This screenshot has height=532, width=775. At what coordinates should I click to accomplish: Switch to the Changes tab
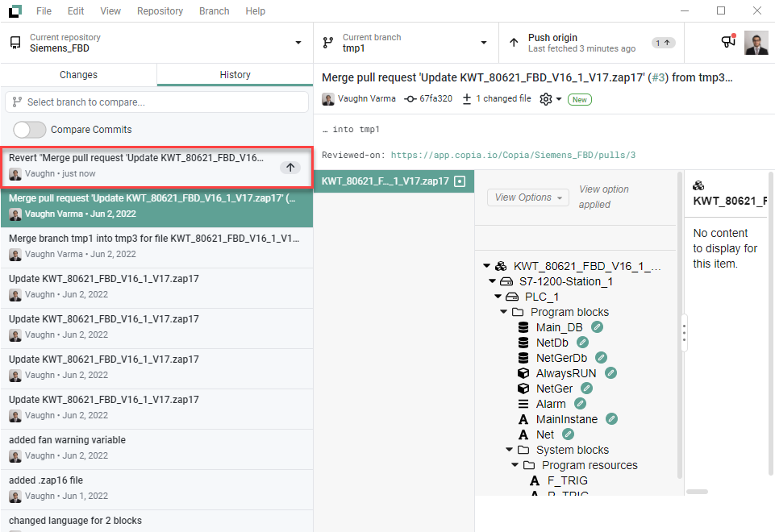tap(79, 75)
